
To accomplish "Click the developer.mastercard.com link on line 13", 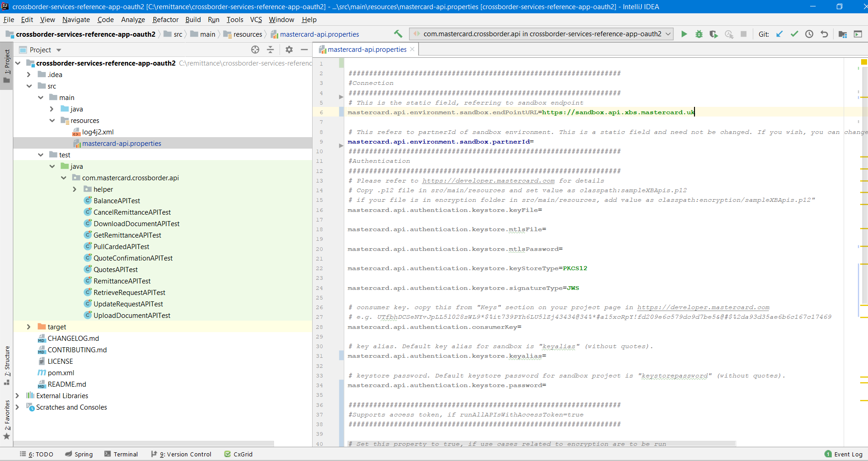I will coord(488,181).
